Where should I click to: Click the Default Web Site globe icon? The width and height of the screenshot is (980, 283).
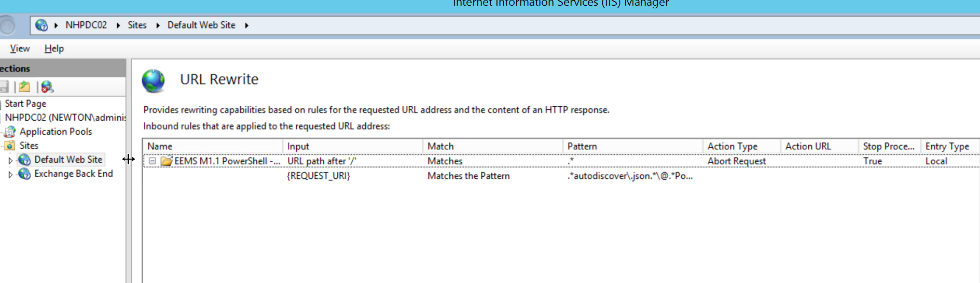point(24,160)
